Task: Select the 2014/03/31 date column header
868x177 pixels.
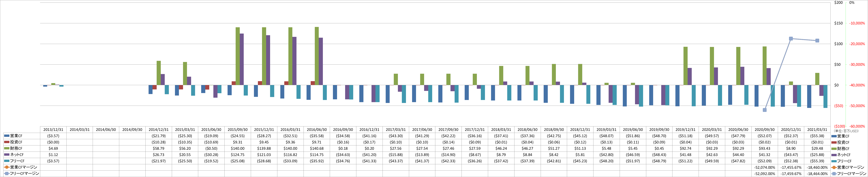Action: click(x=80, y=130)
